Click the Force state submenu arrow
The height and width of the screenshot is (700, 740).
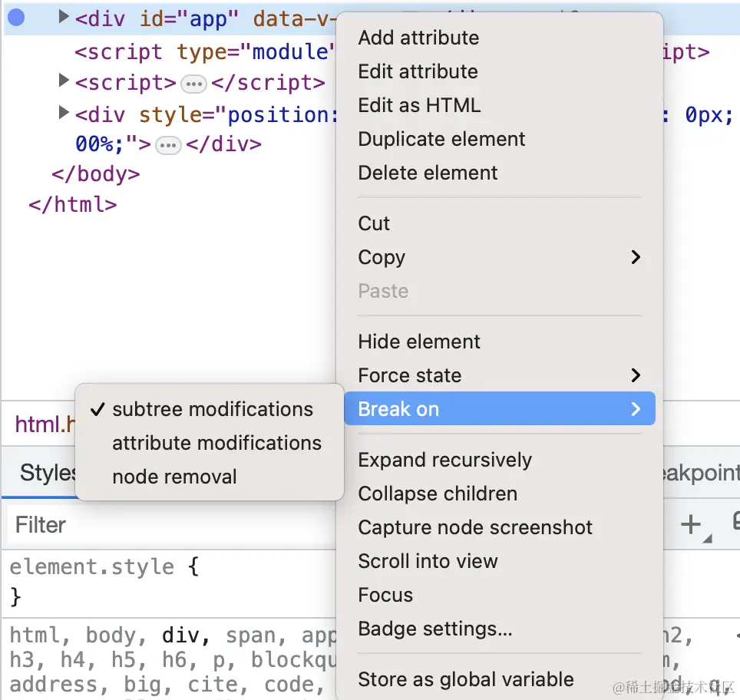coord(636,376)
